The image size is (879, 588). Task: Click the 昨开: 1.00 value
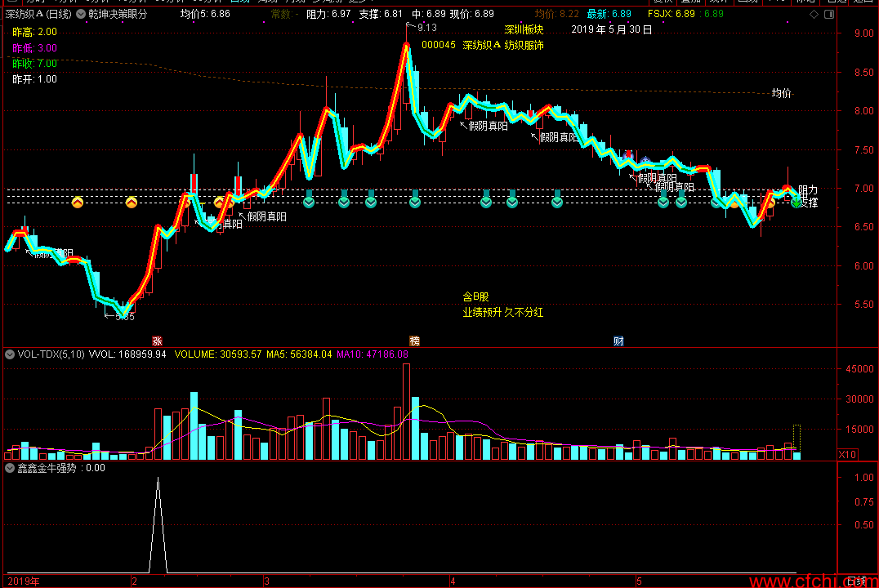[x=35, y=79]
